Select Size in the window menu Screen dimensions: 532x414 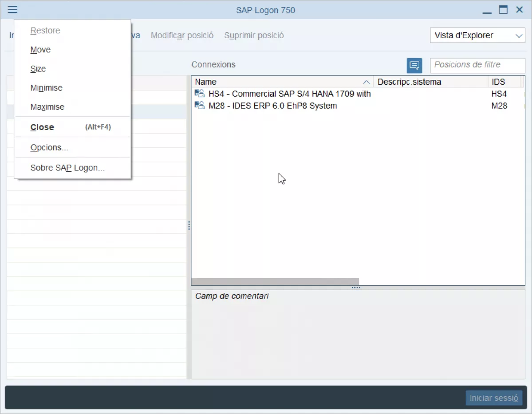72,68
